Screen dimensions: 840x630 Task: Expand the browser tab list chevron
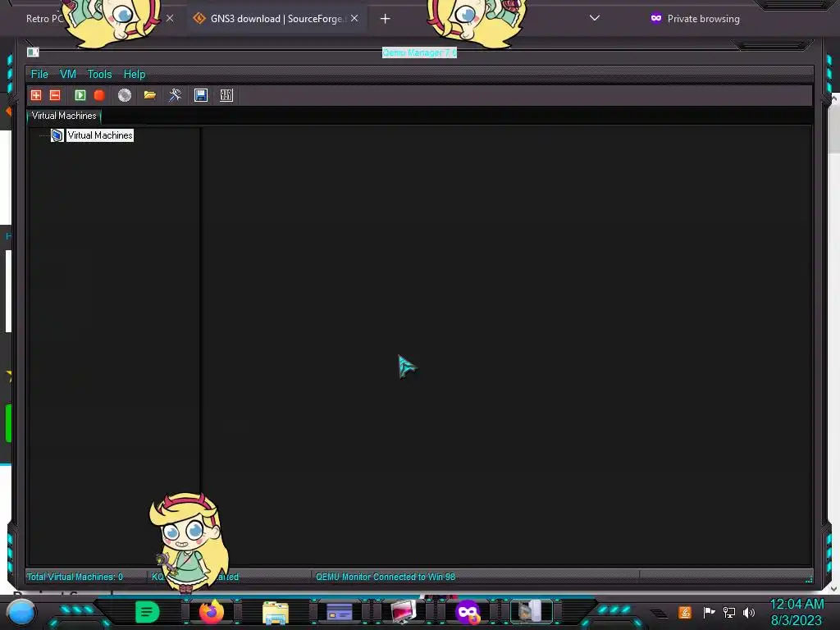click(x=595, y=18)
